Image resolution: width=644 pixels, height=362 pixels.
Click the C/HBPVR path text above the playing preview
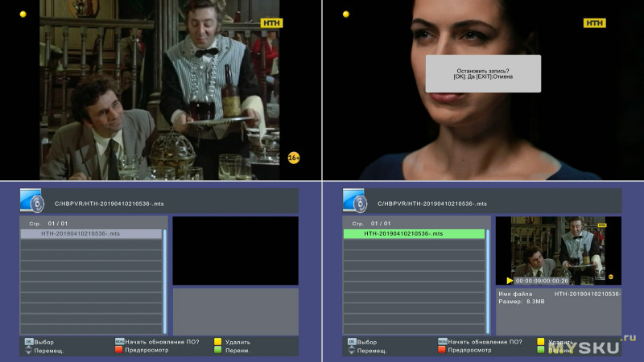[x=432, y=204]
